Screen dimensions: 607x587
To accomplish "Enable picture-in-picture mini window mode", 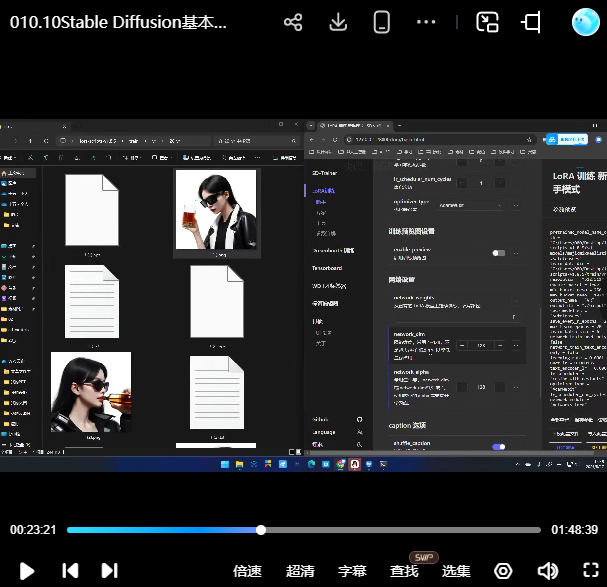I will pos(487,22).
